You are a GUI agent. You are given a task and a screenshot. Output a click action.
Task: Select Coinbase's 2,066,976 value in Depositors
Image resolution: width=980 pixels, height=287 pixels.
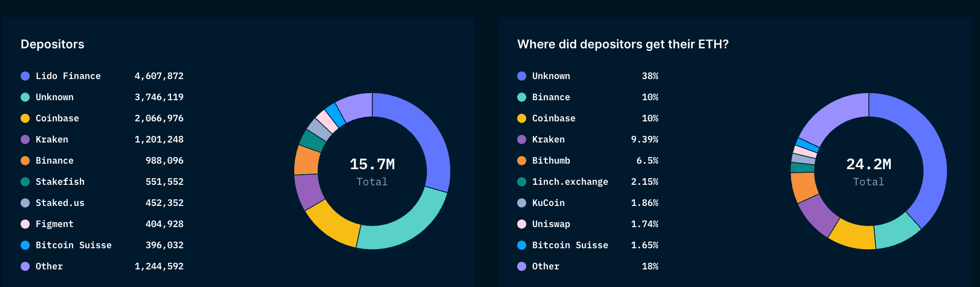pos(159,118)
